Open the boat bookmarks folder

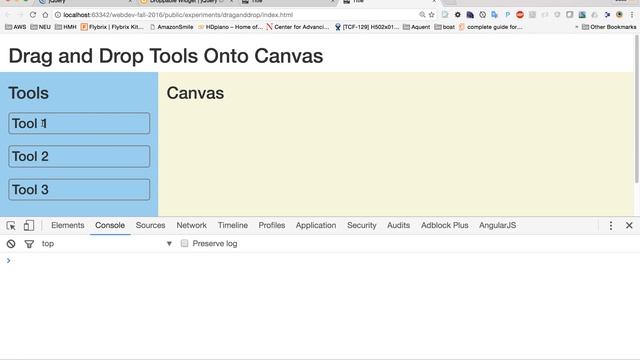click(444, 27)
